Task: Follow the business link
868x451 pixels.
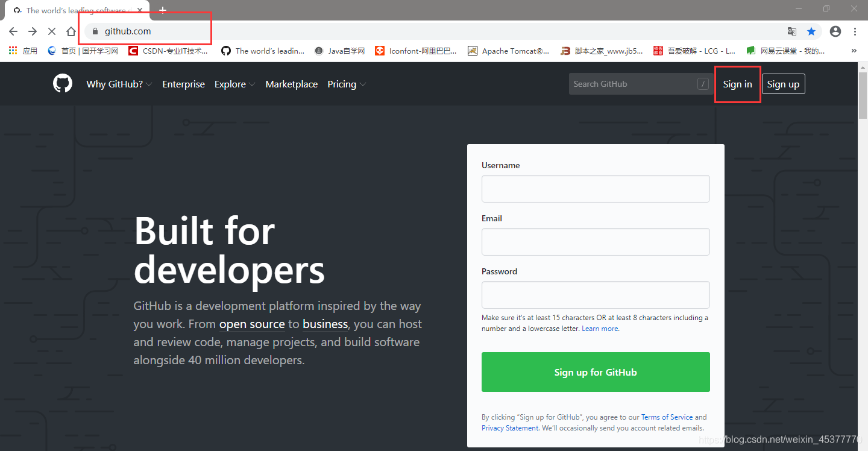Action: 325,324
